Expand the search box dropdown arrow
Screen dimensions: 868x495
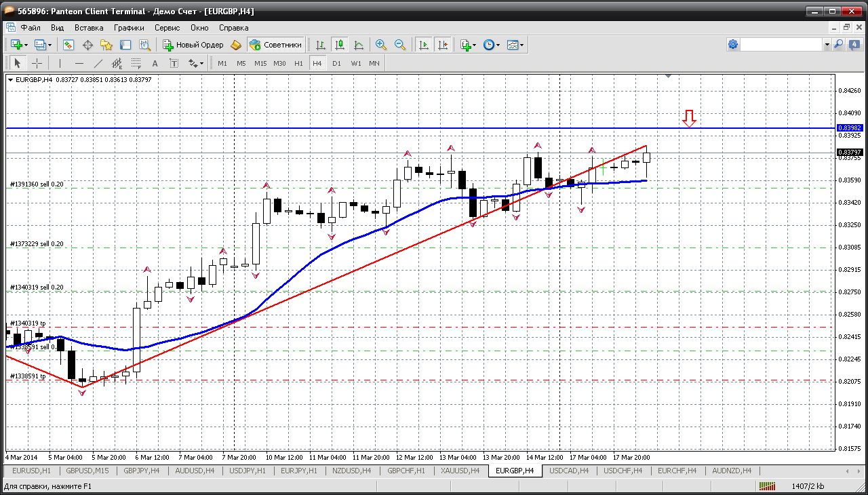pos(827,45)
